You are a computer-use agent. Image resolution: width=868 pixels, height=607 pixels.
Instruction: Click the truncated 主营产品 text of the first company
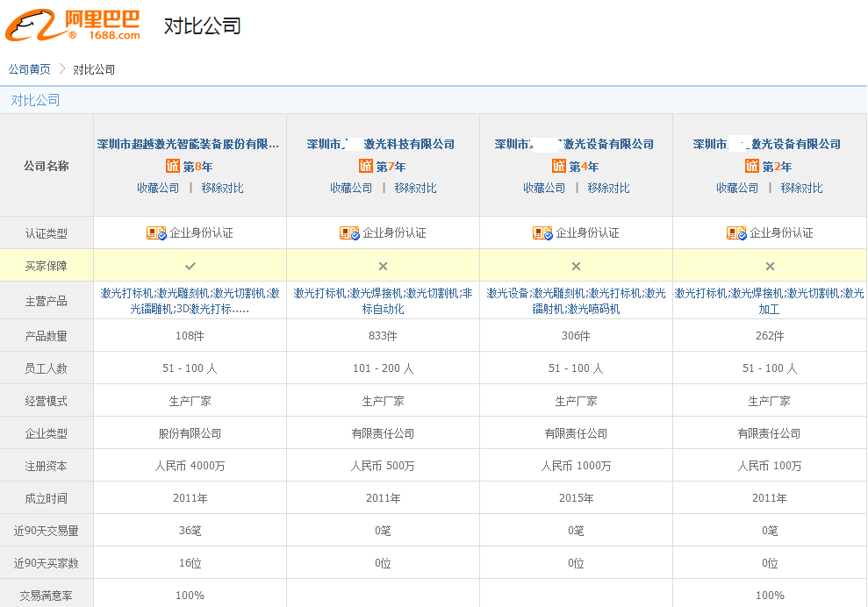[190, 301]
